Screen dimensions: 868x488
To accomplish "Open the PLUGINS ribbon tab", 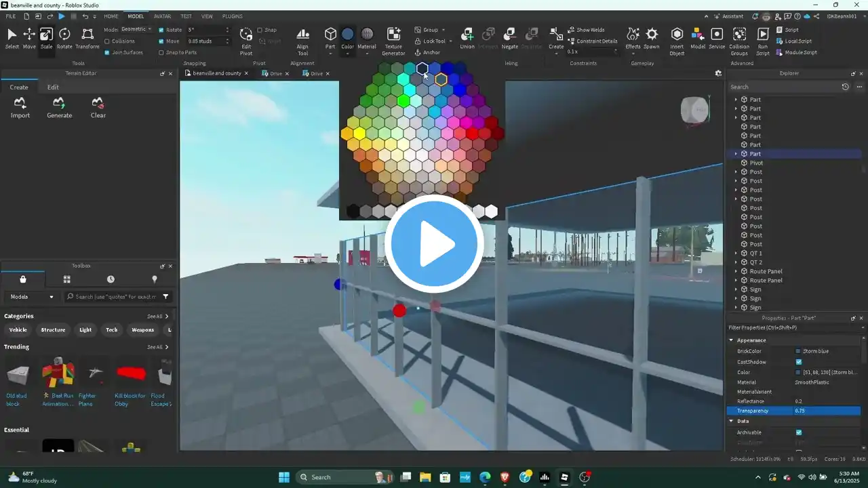I will coord(233,16).
